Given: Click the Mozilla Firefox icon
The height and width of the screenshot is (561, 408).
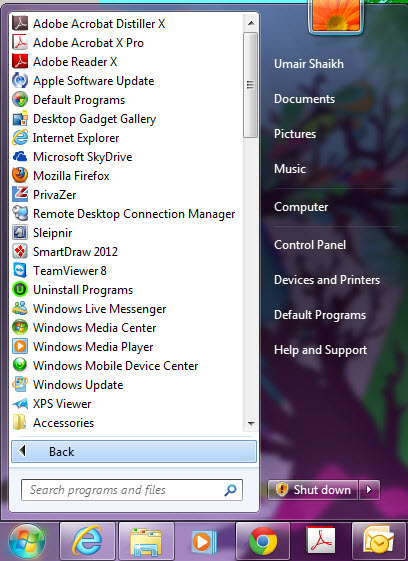Looking at the screenshot, I should [x=20, y=176].
